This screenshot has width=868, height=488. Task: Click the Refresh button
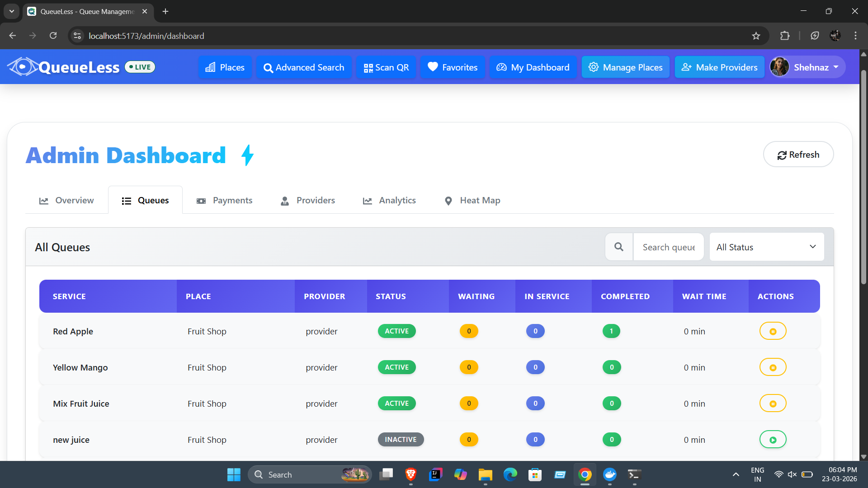coord(798,155)
